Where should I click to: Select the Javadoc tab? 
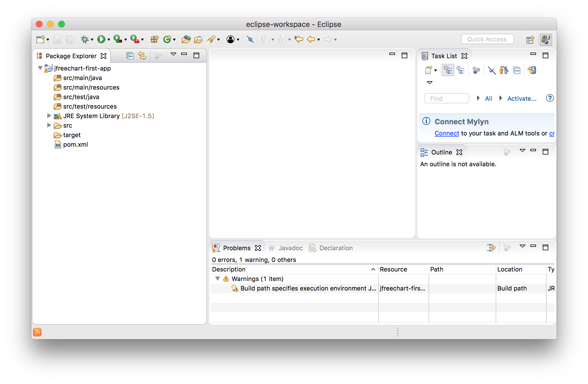point(284,248)
